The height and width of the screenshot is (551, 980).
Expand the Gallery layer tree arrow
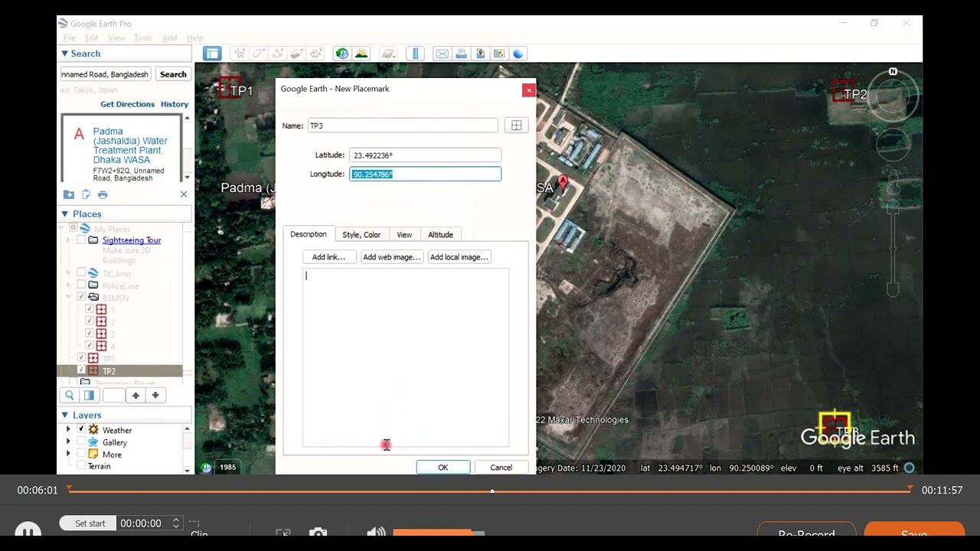tap(69, 442)
